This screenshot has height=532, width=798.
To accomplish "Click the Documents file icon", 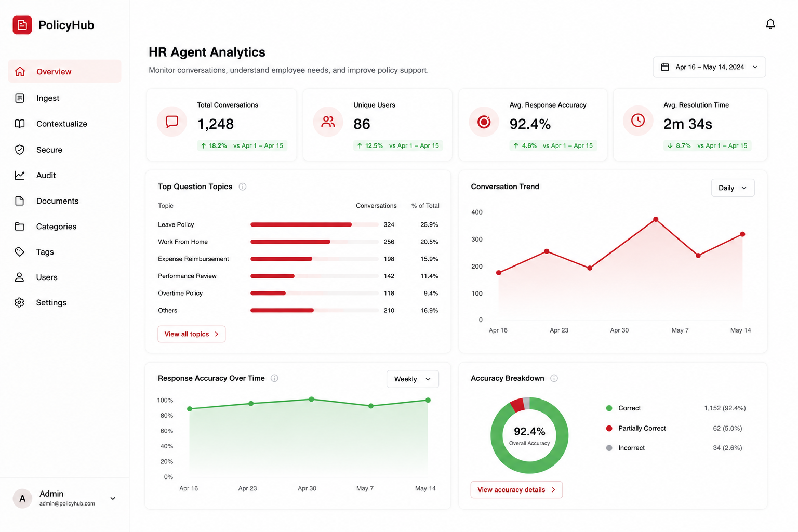I will tap(20, 201).
